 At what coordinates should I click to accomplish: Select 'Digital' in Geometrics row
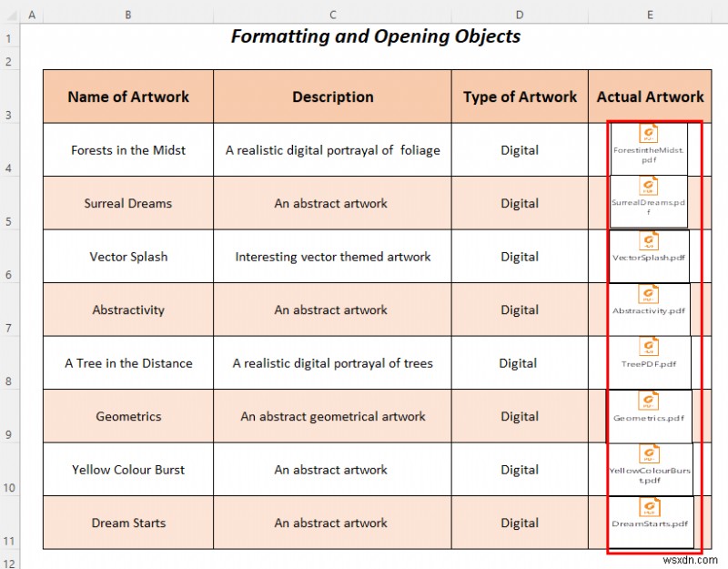(520, 416)
